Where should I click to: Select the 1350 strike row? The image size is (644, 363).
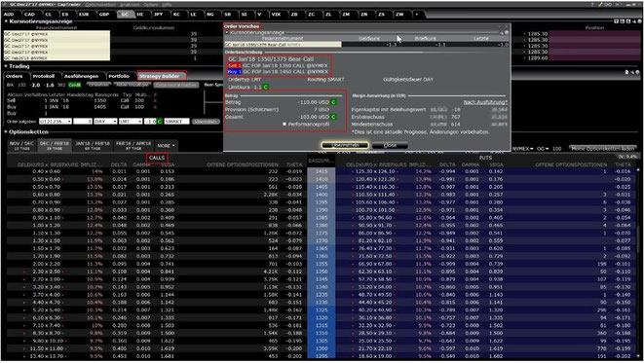click(322, 272)
